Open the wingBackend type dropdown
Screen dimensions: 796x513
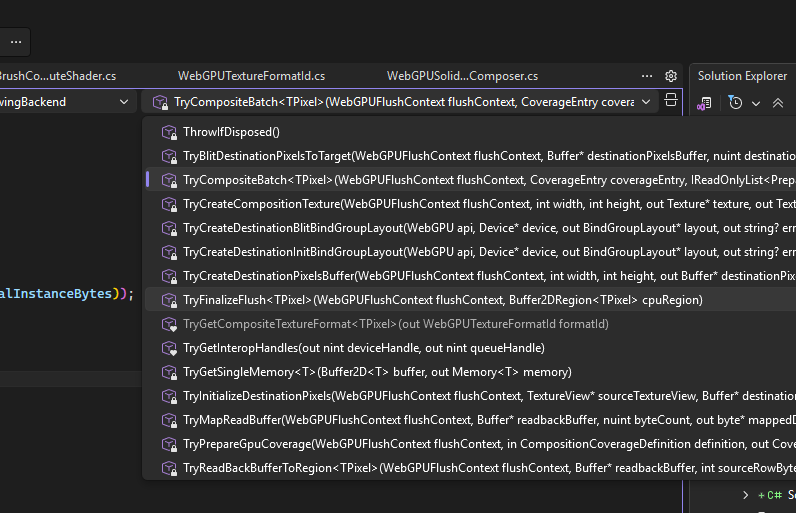coord(67,102)
